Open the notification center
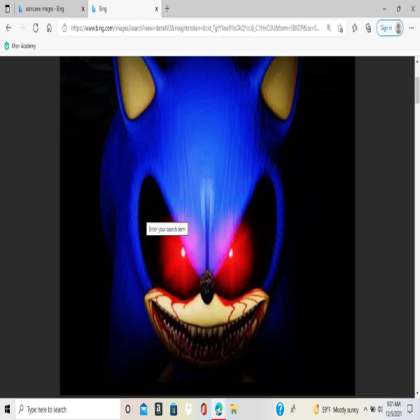The height and width of the screenshot is (420, 420). pyautogui.click(x=410, y=409)
